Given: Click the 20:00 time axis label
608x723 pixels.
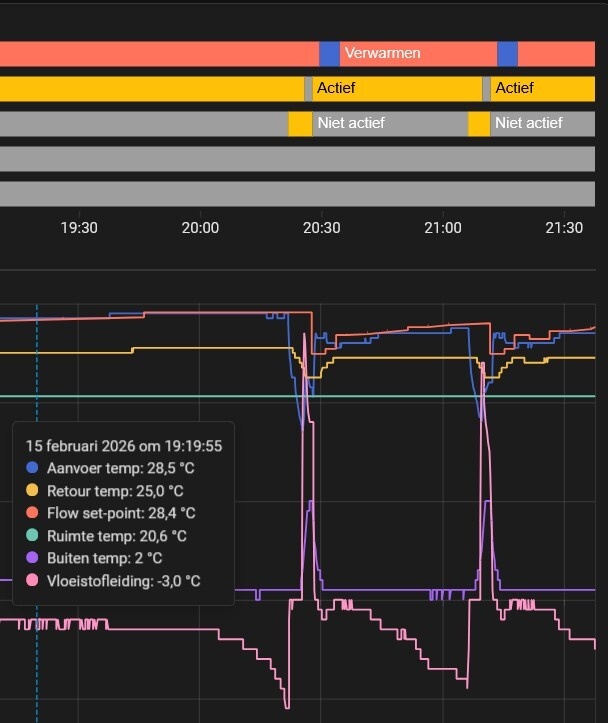Looking at the screenshot, I should click(x=201, y=228).
